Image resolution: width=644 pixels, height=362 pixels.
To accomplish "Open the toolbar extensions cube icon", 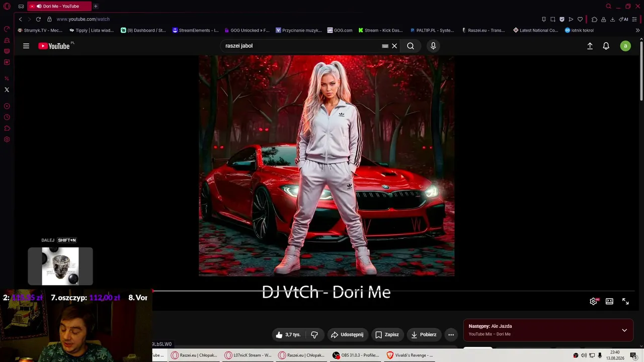I will [594, 19].
